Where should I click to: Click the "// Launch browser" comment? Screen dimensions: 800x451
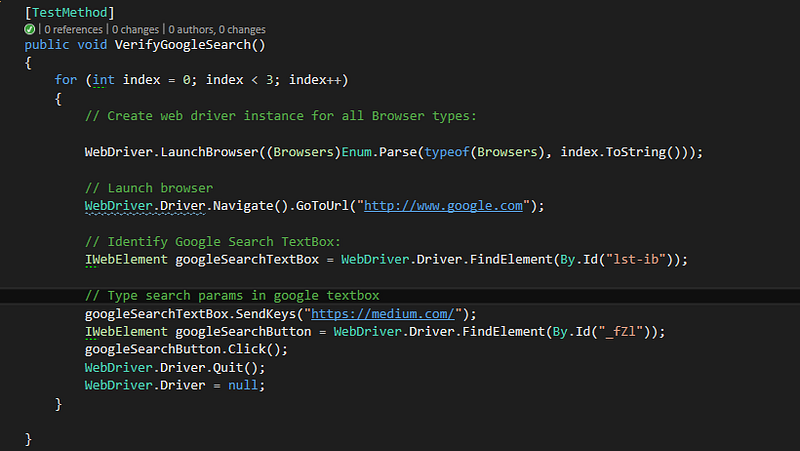click(149, 188)
